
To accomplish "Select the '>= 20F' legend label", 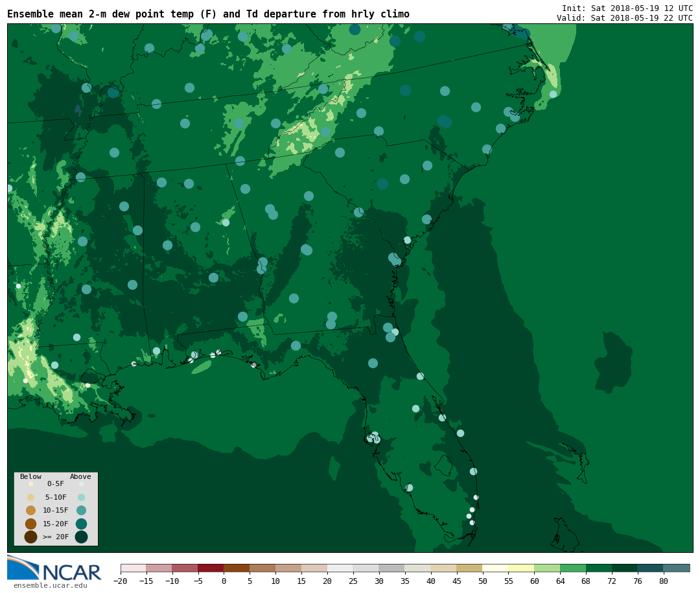I will point(56,537).
